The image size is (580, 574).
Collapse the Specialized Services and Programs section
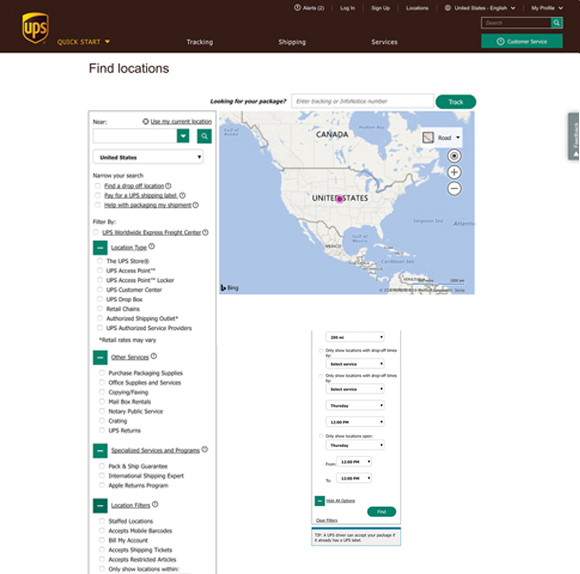tap(100, 451)
